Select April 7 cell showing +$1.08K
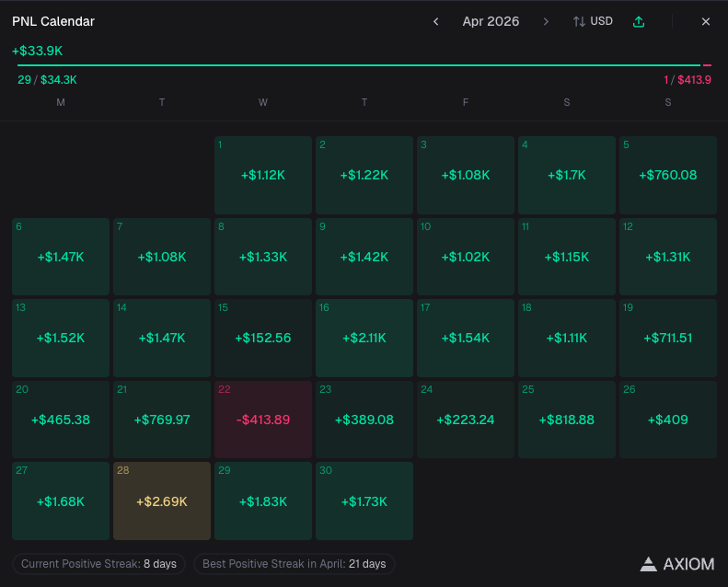 tap(162, 257)
